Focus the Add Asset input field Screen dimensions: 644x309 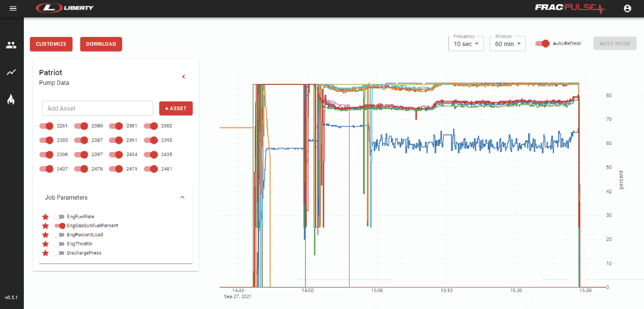(97, 108)
